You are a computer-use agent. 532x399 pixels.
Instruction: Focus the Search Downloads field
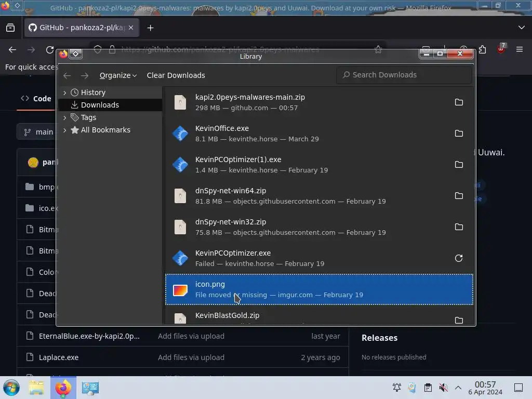point(404,75)
